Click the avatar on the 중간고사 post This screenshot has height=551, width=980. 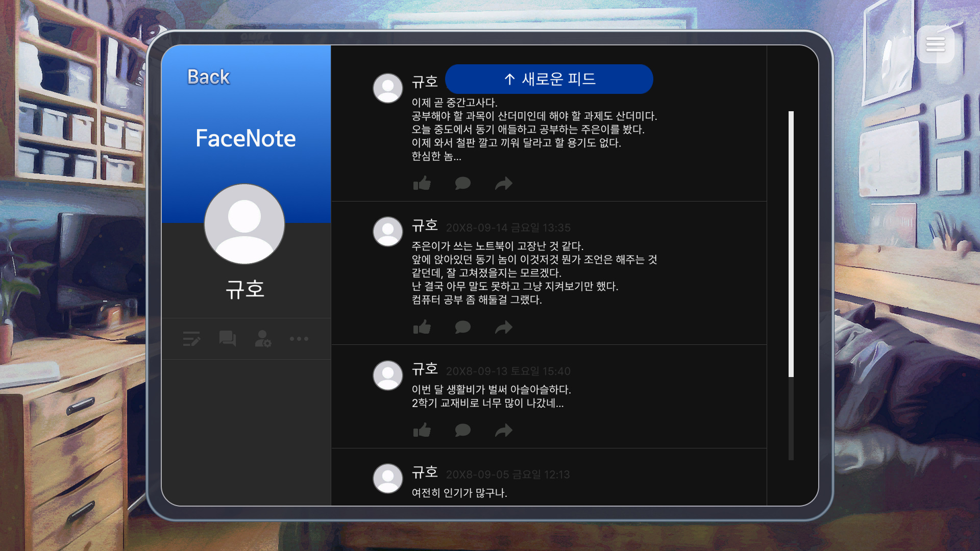388,88
